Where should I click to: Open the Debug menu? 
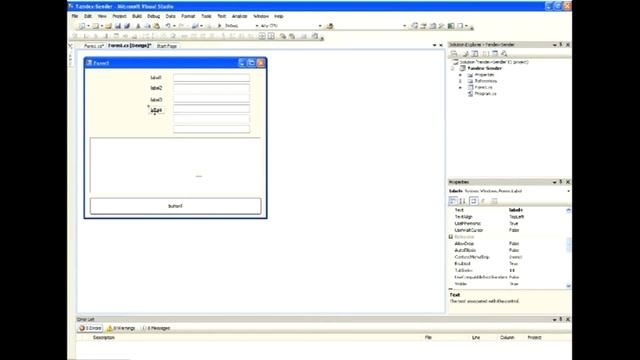[153, 16]
